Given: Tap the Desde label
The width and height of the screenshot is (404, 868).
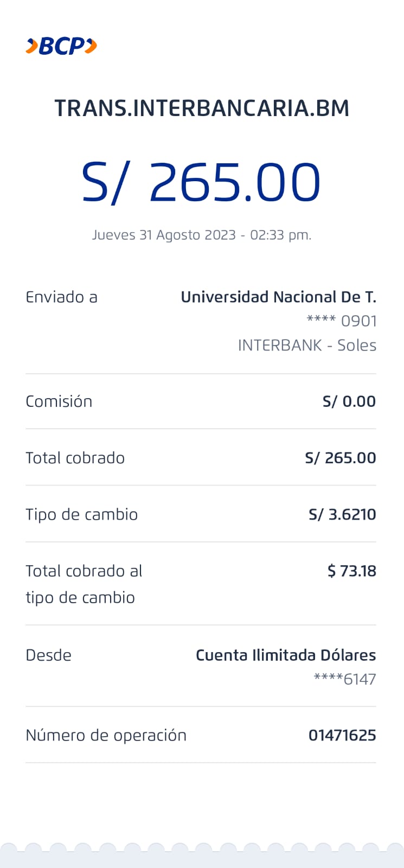Looking at the screenshot, I should [49, 655].
